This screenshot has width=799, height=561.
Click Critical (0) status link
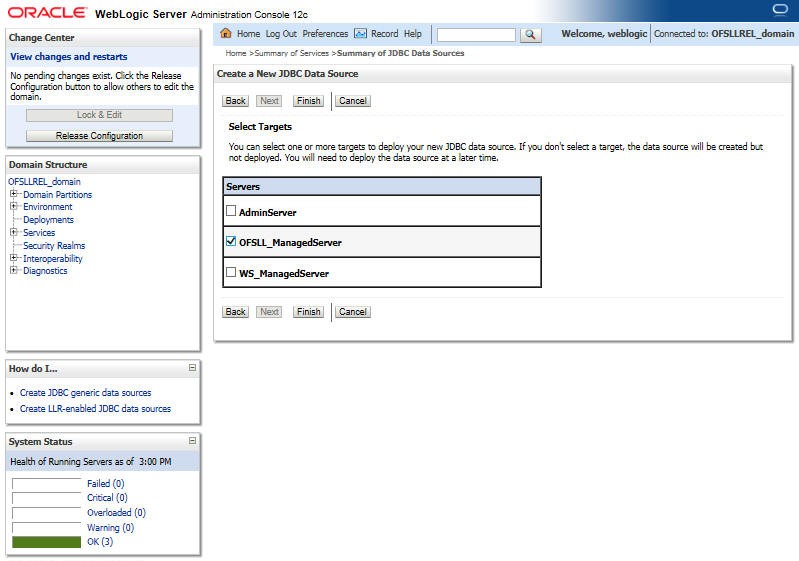[107, 498]
